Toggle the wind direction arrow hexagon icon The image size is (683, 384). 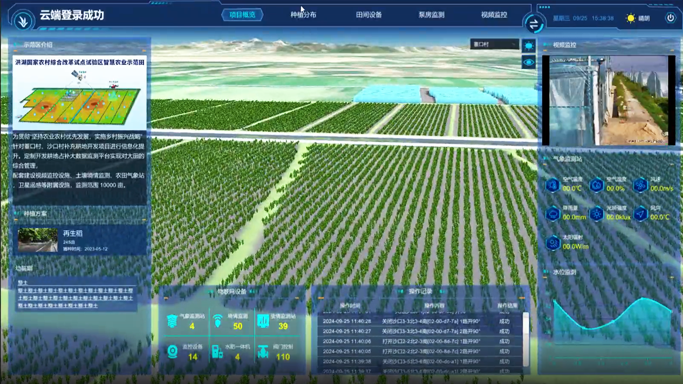click(x=640, y=214)
